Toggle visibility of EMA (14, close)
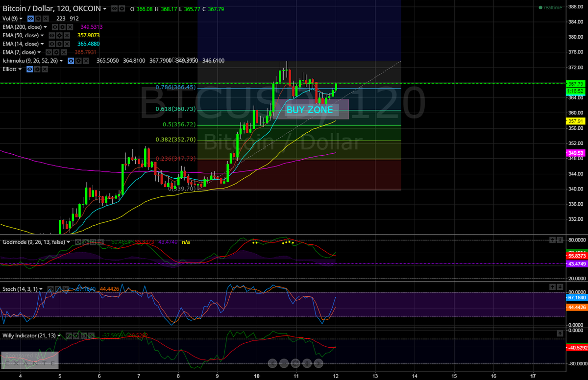This screenshot has height=380, width=588. click(52, 44)
